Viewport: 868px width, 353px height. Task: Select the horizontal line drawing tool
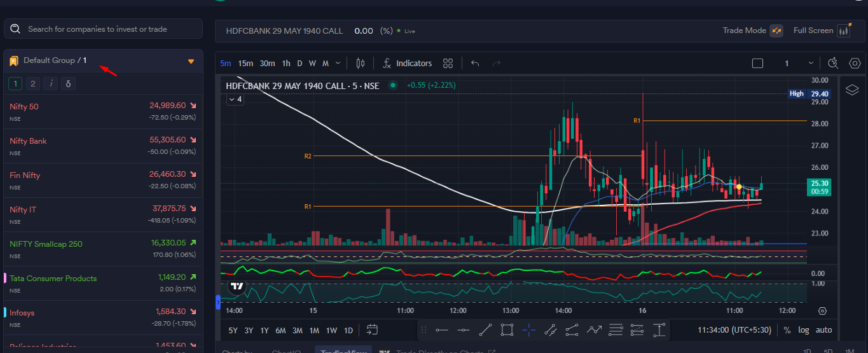point(442,329)
